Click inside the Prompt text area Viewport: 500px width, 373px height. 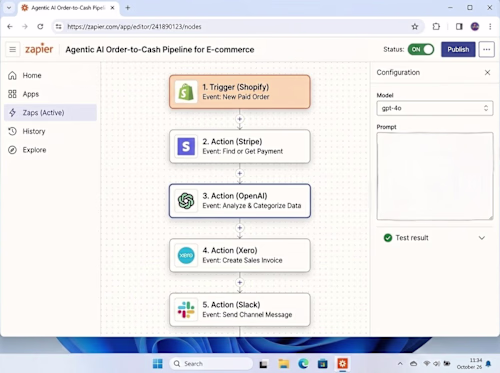[435, 176]
